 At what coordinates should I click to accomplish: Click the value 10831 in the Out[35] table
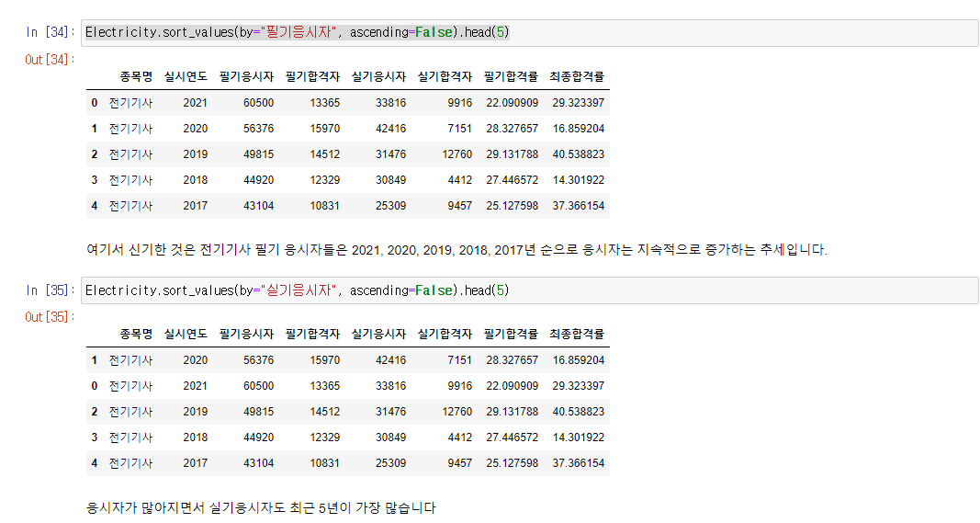325,463
